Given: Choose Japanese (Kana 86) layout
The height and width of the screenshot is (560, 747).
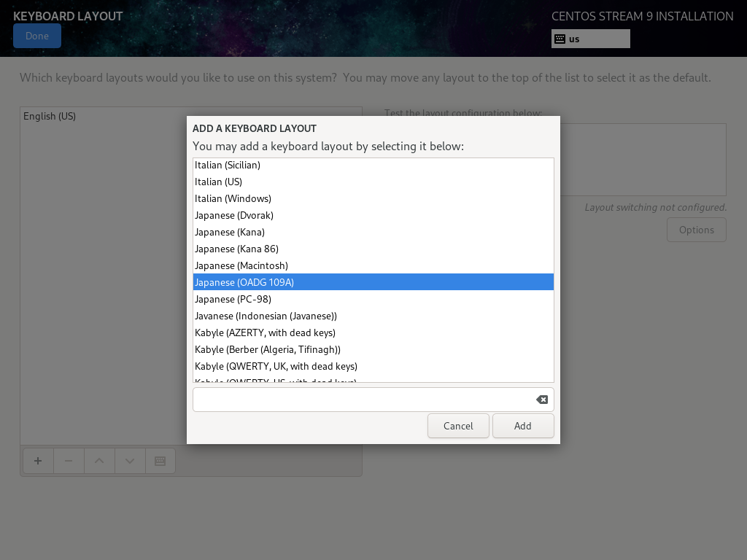Looking at the screenshot, I should [x=236, y=249].
